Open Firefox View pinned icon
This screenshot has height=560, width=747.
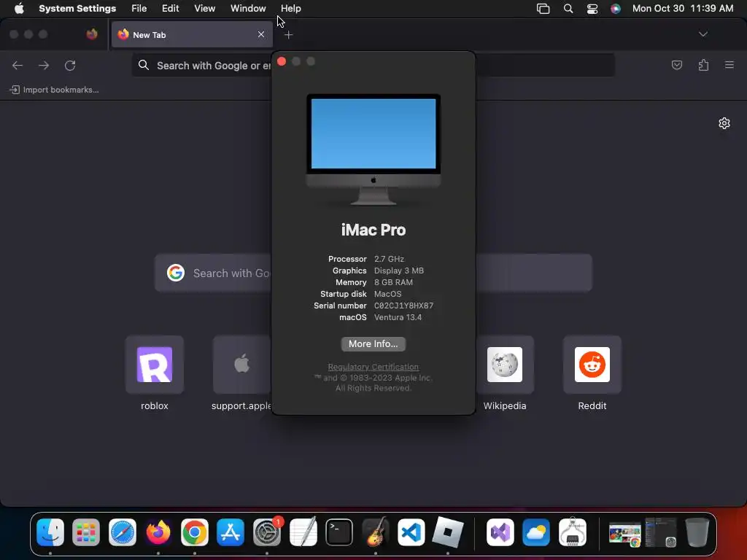coord(92,34)
